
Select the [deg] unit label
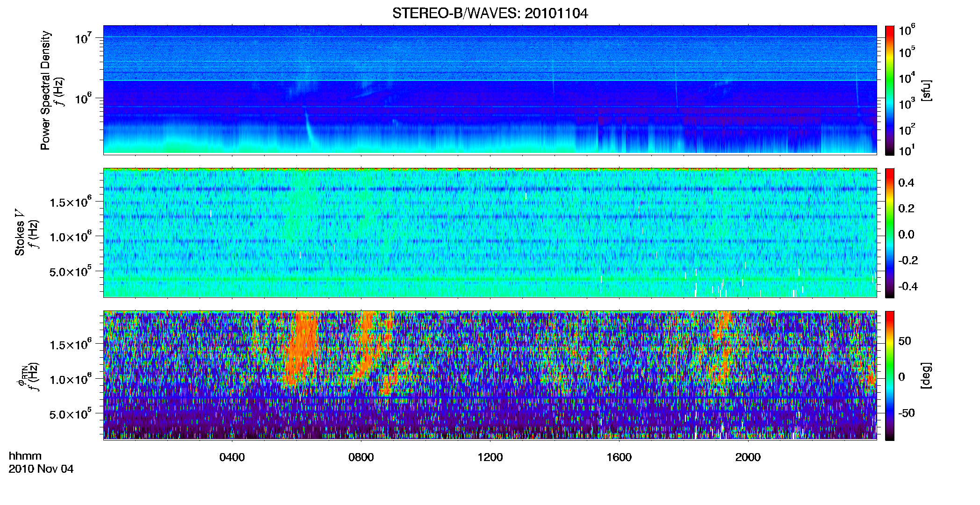(x=926, y=375)
